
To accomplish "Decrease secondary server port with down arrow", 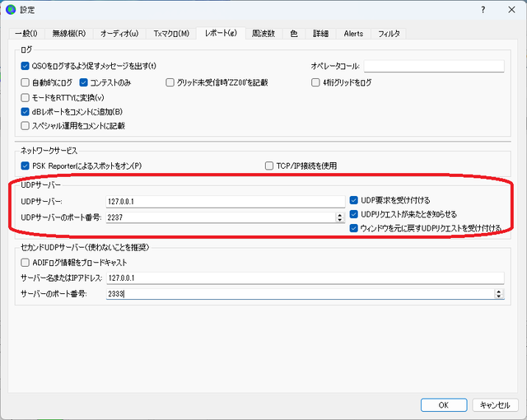I will point(499,296).
